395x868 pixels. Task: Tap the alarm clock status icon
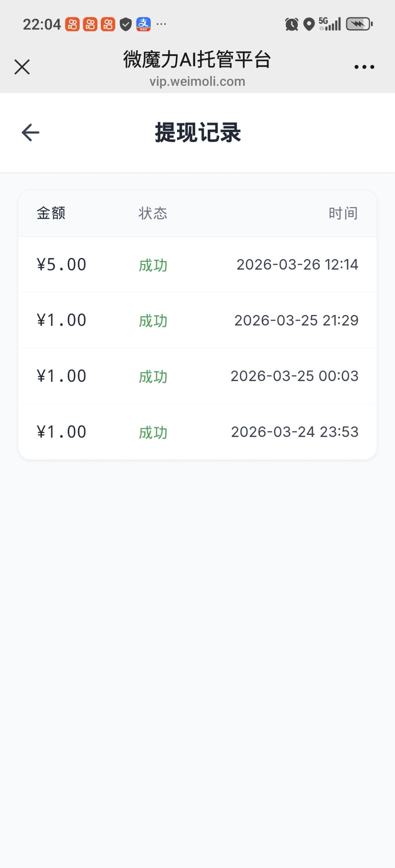click(x=291, y=24)
